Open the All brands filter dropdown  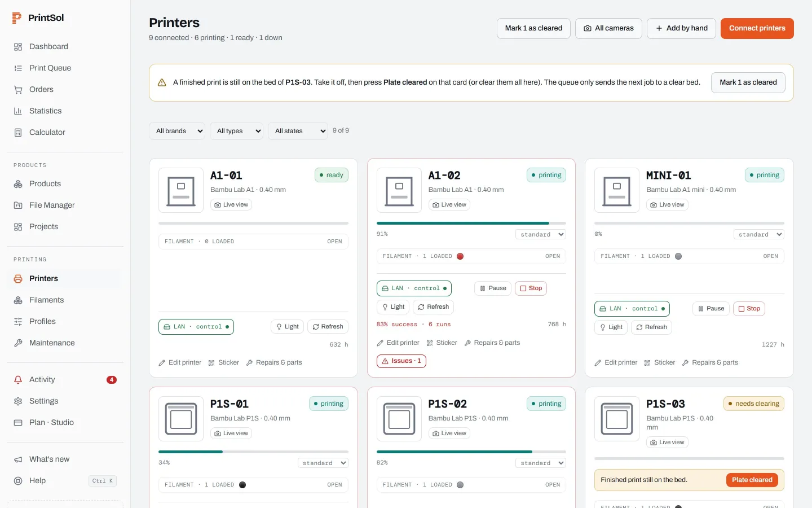point(177,131)
